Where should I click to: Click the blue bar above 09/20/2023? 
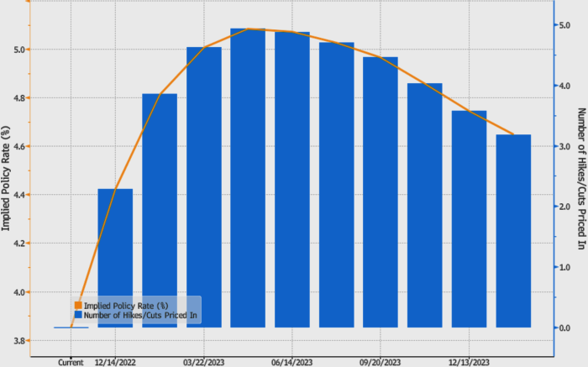coord(380,191)
